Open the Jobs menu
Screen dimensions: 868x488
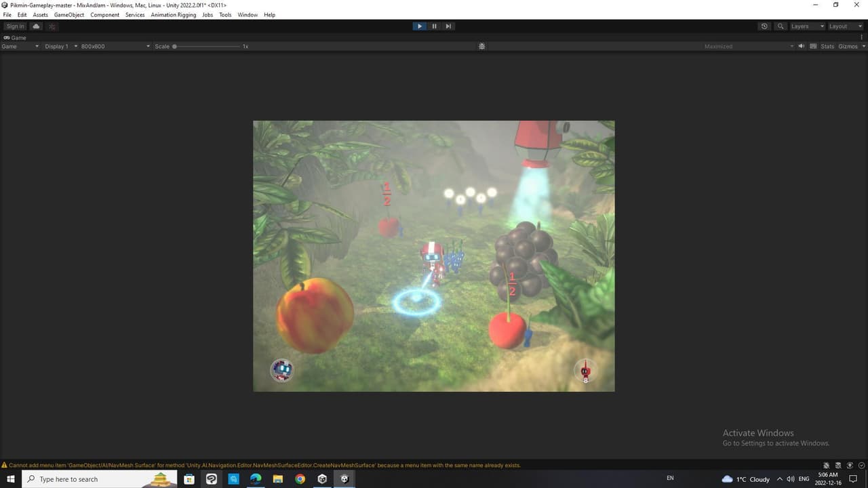(x=208, y=15)
